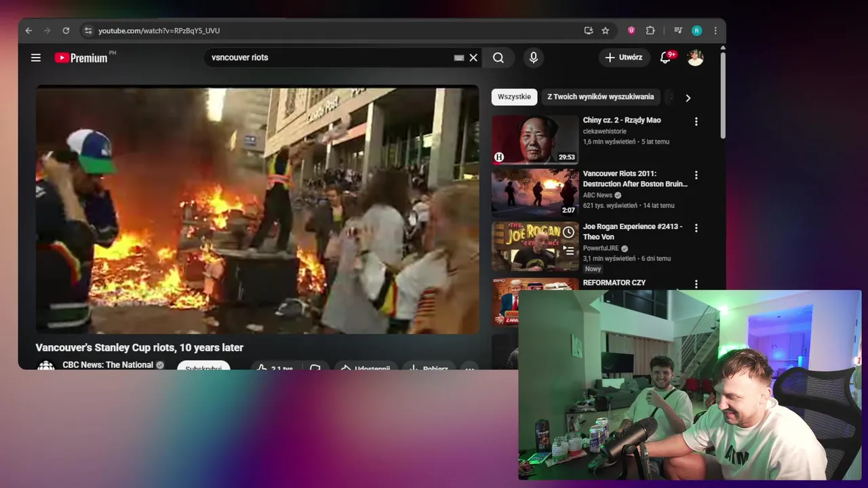The width and height of the screenshot is (868, 488).
Task: Open the YouTube account avatar menu
Action: tap(695, 58)
